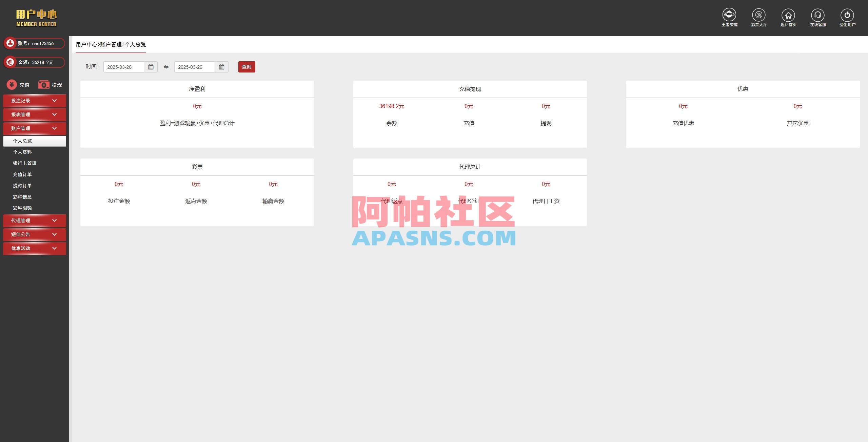Click the 充值 recharge yen icon
The height and width of the screenshot is (442, 868).
tap(12, 85)
